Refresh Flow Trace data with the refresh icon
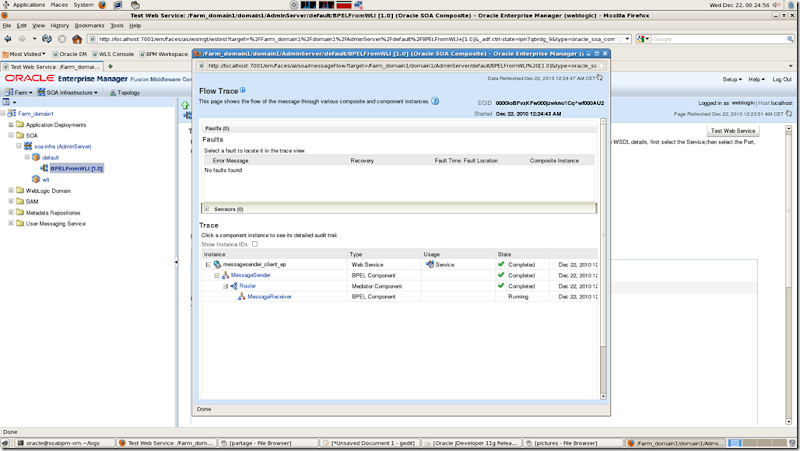 599,78
